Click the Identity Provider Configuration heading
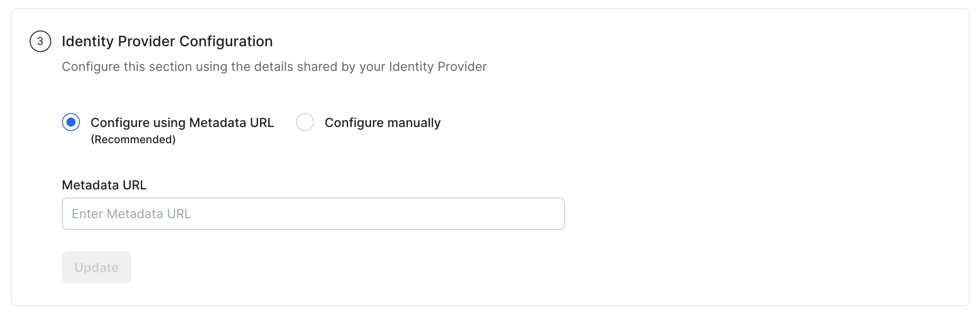The image size is (980, 316). point(167,41)
